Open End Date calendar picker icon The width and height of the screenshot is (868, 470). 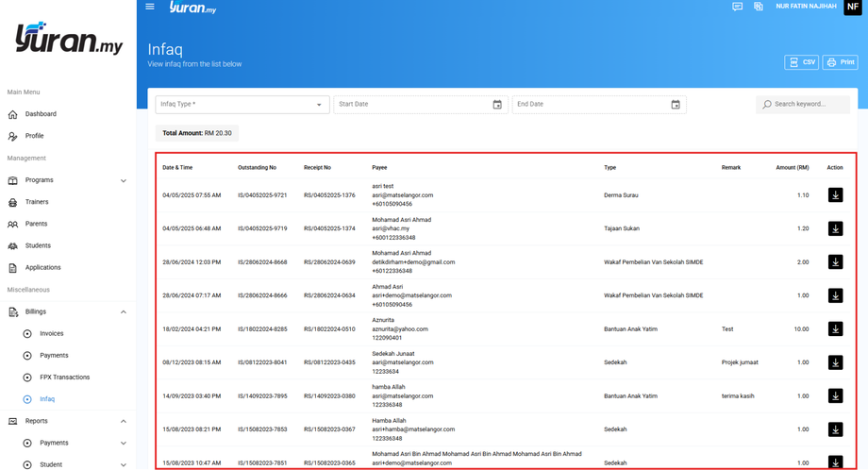click(x=676, y=105)
